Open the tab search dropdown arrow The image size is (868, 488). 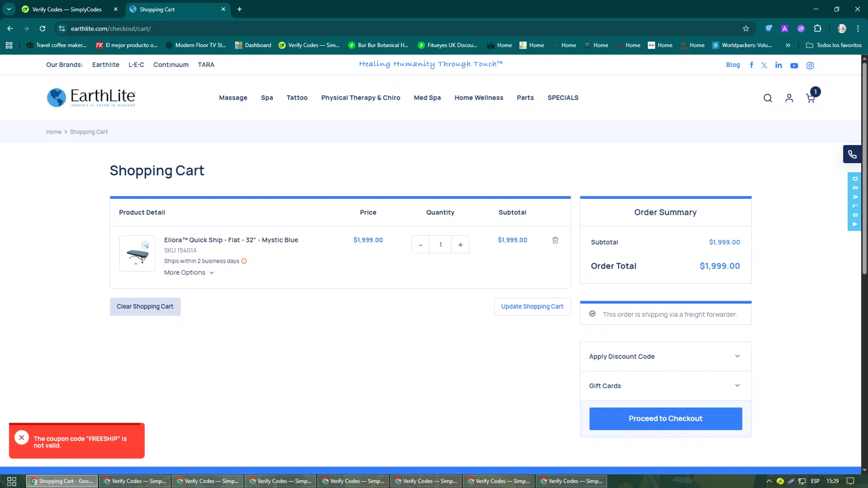point(9,9)
